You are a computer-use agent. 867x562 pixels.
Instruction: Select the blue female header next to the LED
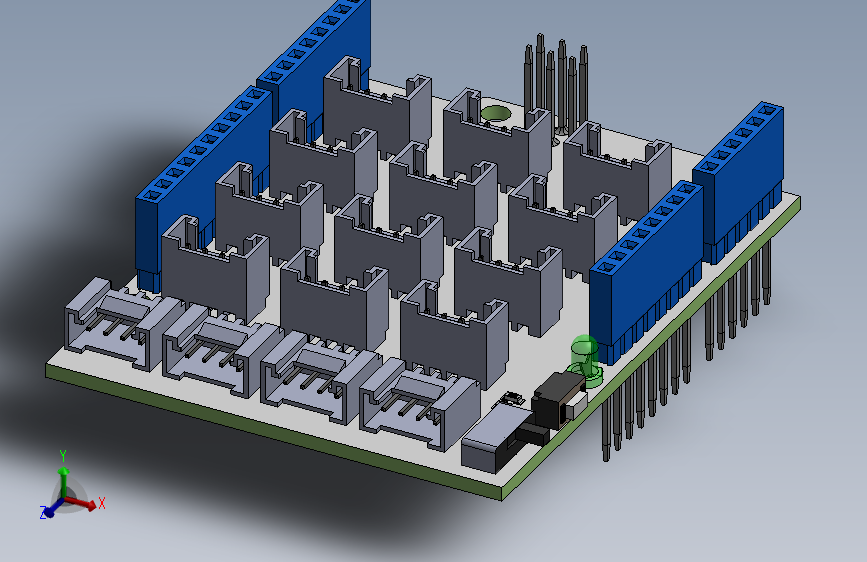[x=646, y=271]
